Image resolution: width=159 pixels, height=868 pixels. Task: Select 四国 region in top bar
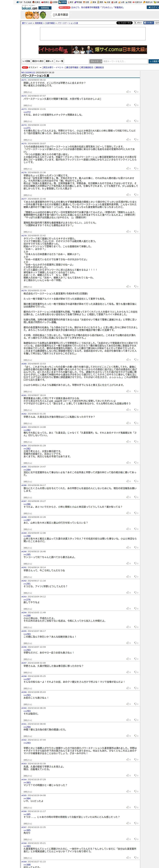click(x=129, y=2)
